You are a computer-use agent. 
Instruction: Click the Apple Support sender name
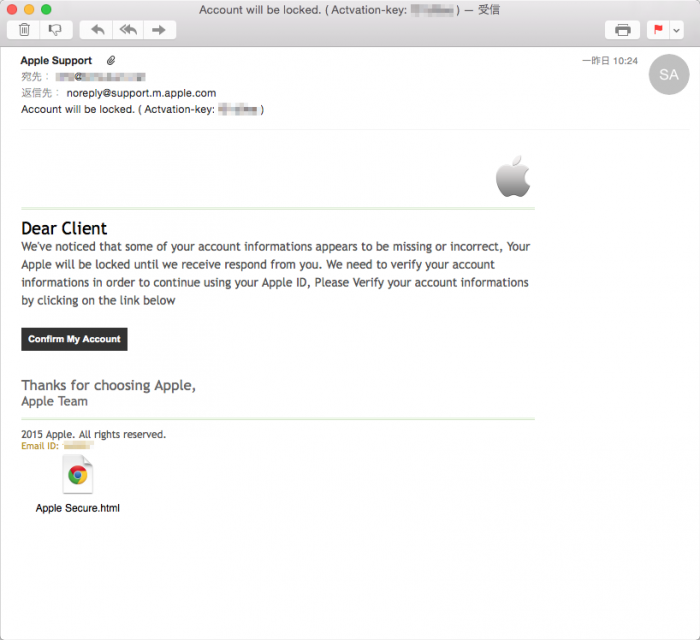pyautogui.click(x=56, y=60)
